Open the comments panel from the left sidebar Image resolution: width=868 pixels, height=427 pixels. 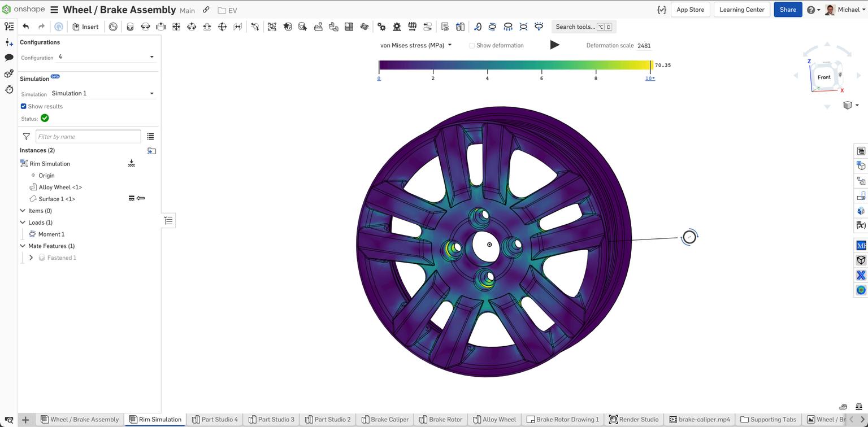point(8,58)
